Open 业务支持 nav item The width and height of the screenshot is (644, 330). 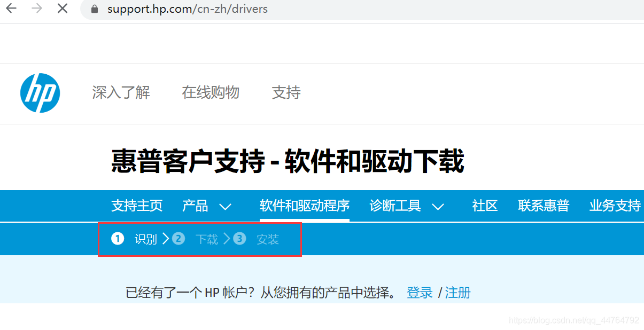tap(615, 206)
